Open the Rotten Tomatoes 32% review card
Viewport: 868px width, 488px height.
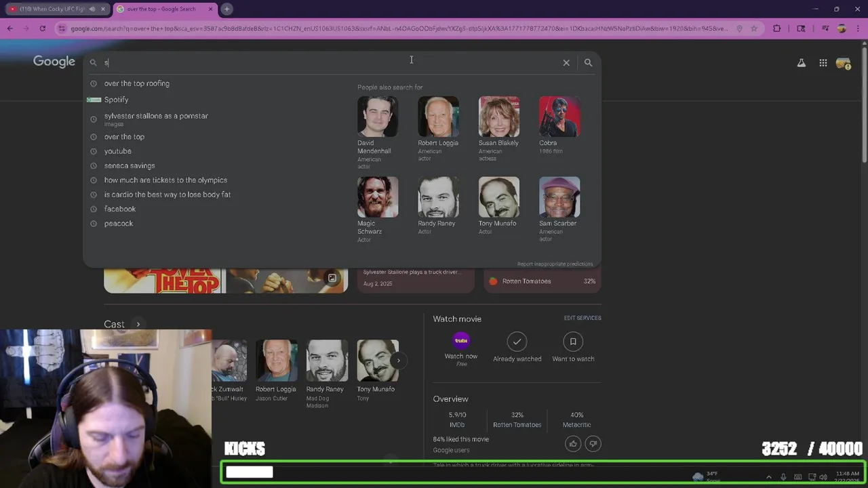coord(542,281)
